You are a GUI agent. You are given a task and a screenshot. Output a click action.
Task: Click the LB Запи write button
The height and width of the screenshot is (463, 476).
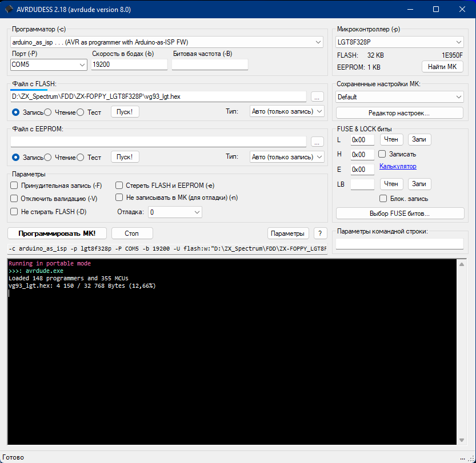419,184
